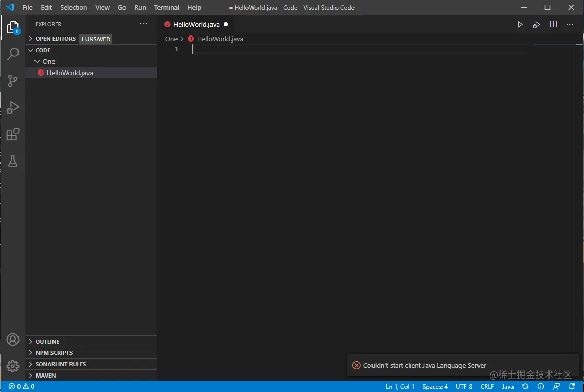Open the Testing flask icon

tap(13, 161)
